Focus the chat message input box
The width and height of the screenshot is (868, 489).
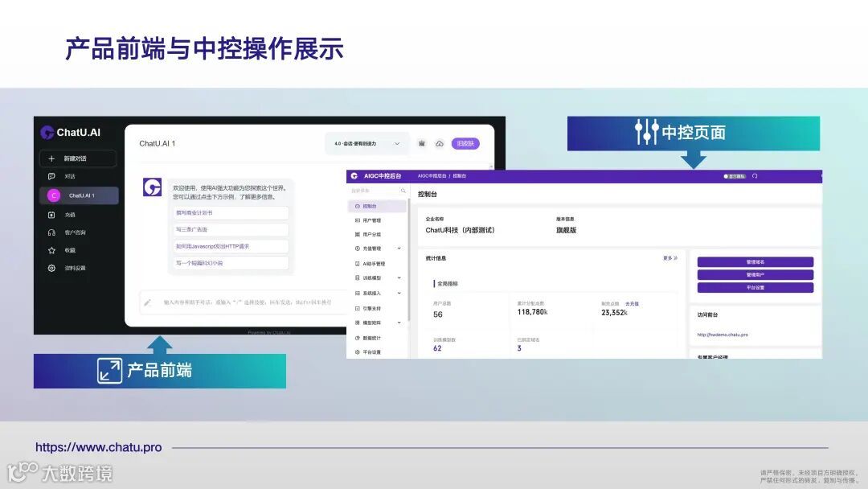click(x=244, y=302)
